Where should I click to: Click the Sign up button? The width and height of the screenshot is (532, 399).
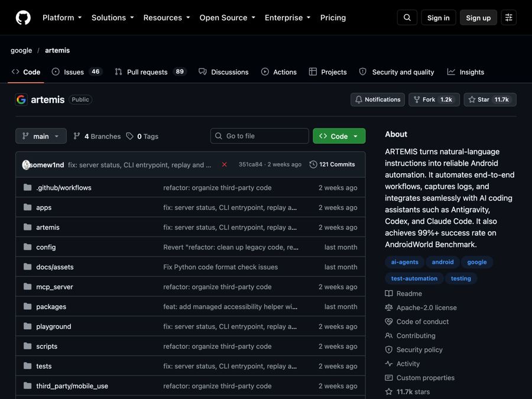coord(478,18)
